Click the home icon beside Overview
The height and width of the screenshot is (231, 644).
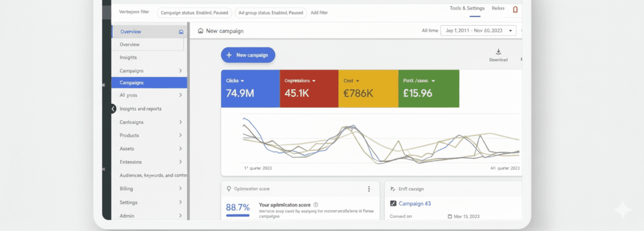181,32
